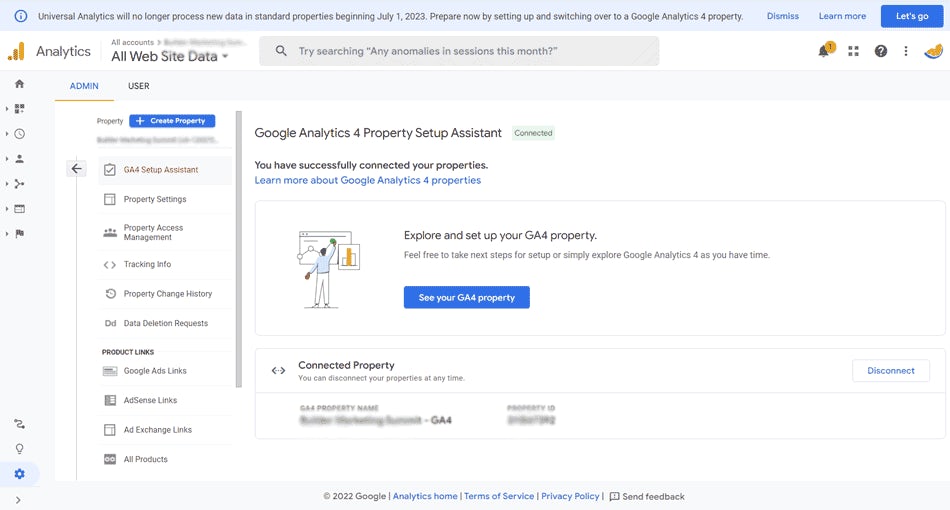Click Let's go button in banner
Image resolution: width=950 pixels, height=510 pixels.
point(912,16)
